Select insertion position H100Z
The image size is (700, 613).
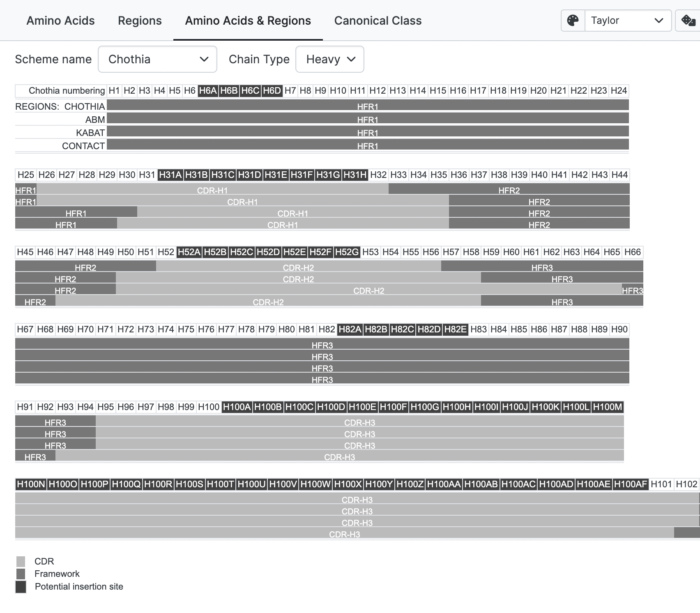click(410, 484)
